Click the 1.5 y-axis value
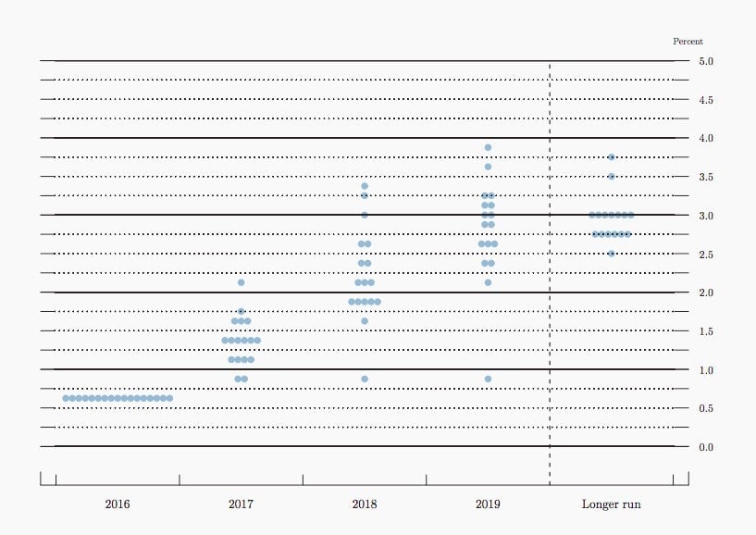This screenshot has height=535, width=756. point(706,331)
